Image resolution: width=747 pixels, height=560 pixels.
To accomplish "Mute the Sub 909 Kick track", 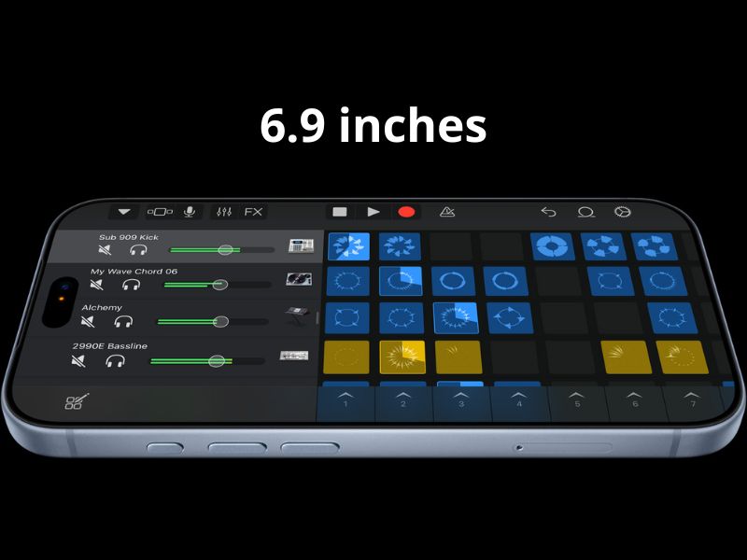I will click(x=105, y=249).
